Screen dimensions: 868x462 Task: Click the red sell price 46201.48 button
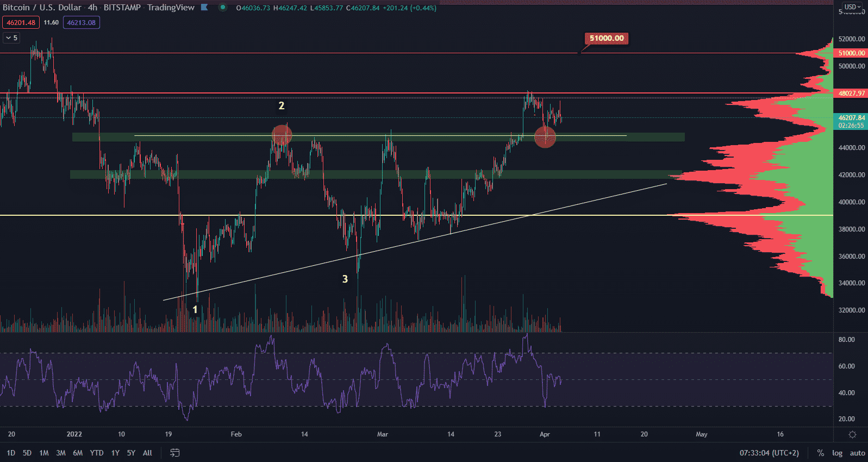(21, 23)
